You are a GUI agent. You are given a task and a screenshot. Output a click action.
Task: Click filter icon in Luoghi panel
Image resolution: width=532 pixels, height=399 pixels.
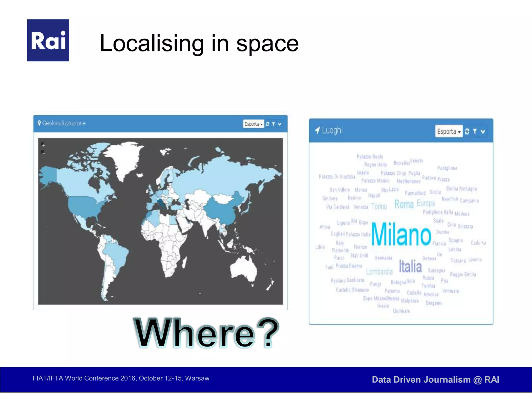click(x=475, y=132)
